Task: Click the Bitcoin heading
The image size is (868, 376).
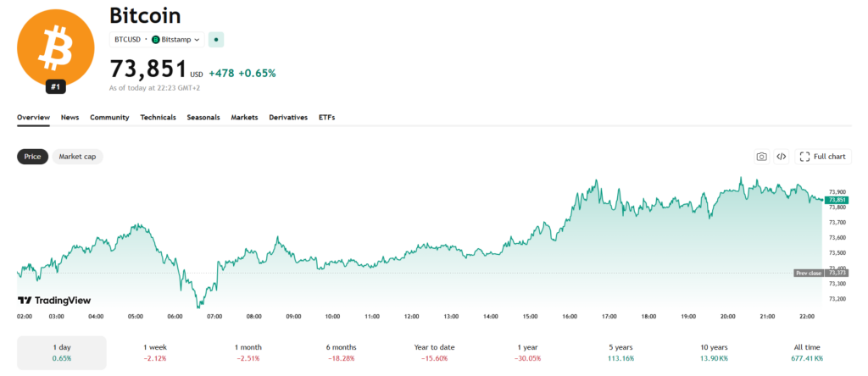Action: click(145, 15)
